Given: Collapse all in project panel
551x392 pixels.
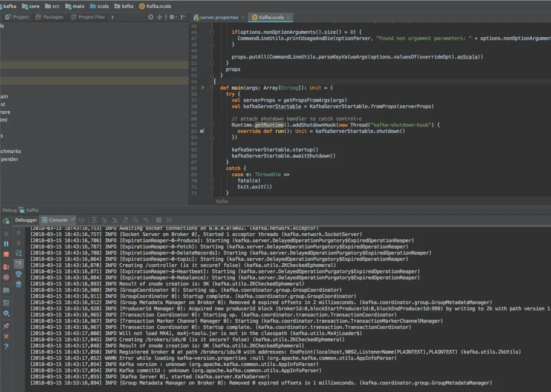Looking at the screenshot, I should 160,17.
